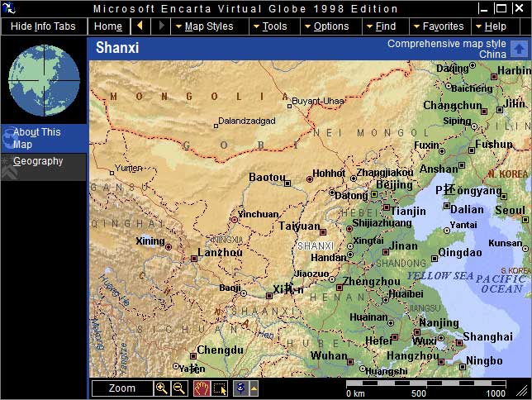Click the Hohhot city marker
This screenshot has width=532, height=400.
coord(310,179)
